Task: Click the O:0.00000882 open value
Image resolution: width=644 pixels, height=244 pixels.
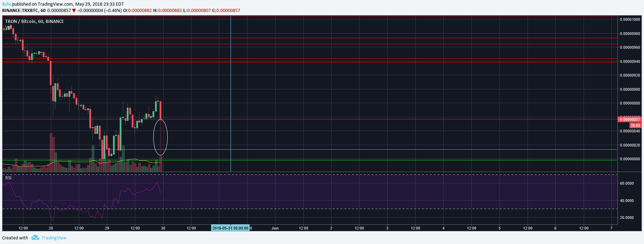Action: pyautogui.click(x=137, y=11)
